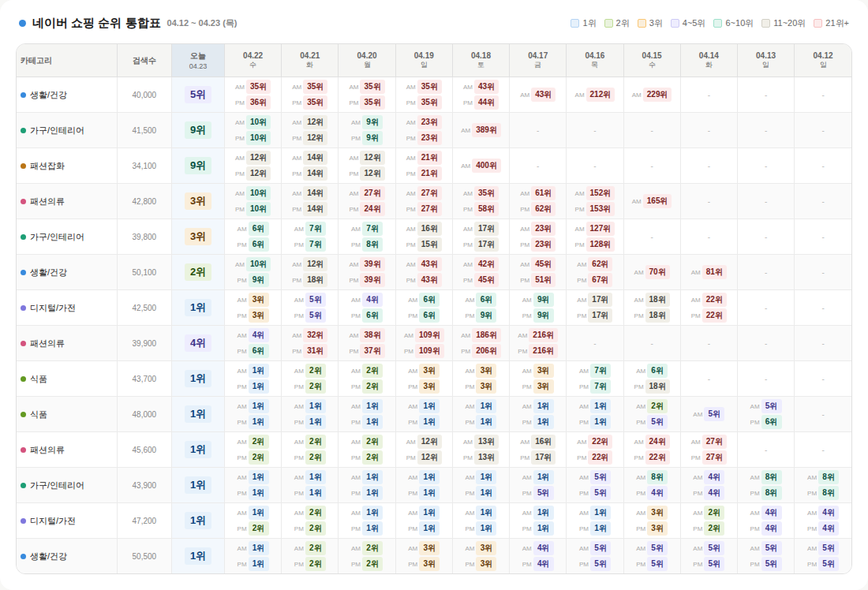Screen dimensions: 868x590
Task: Click the 4위 today rank badge
Action: tap(197, 343)
